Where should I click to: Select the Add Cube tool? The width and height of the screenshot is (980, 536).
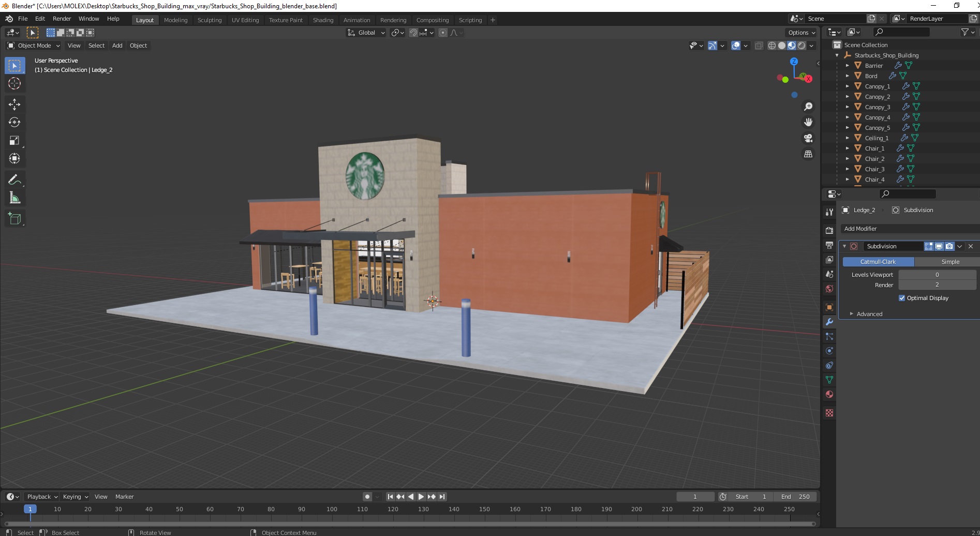click(14, 219)
